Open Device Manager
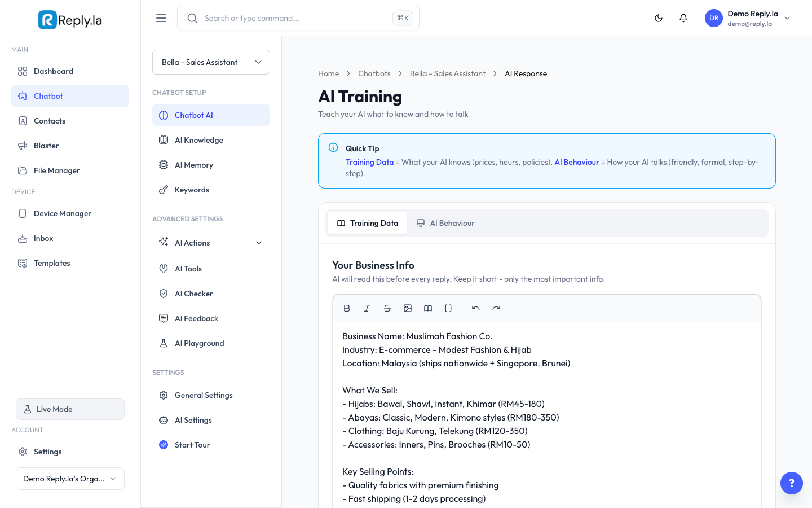The height and width of the screenshot is (508, 812). tap(70, 213)
